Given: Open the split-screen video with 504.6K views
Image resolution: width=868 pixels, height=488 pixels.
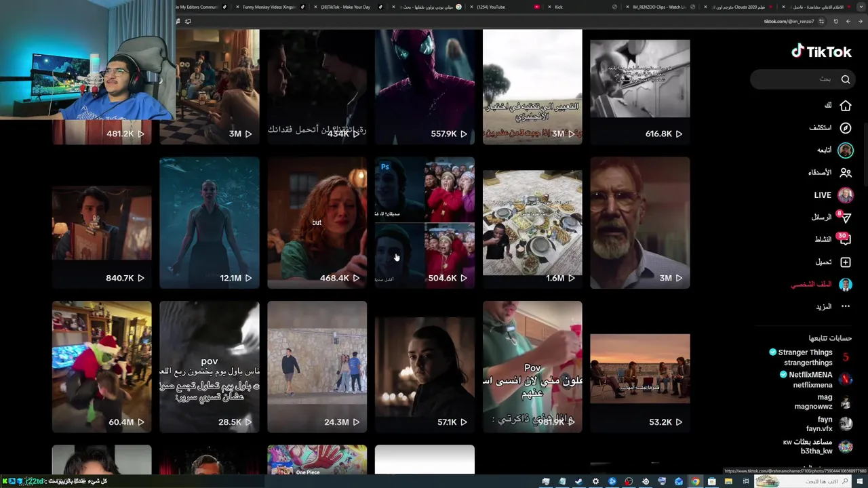Looking at the screenshot, I should (425, 223).
